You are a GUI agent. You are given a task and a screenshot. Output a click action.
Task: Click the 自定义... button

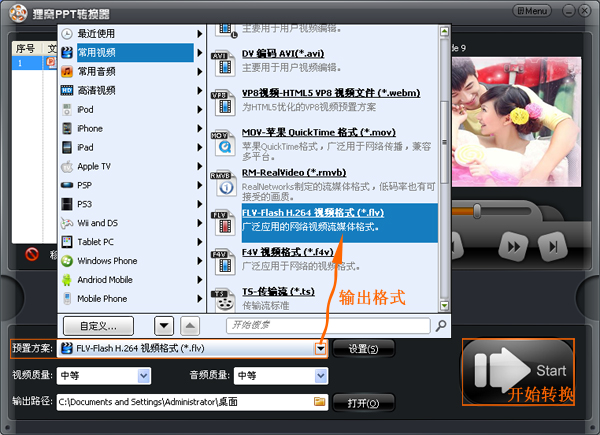[98, 326]
